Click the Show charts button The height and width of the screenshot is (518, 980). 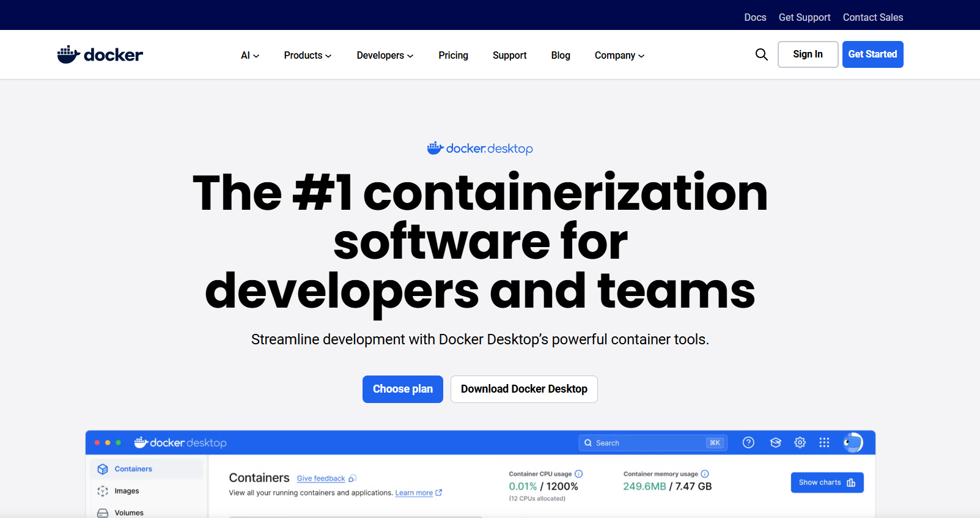(x=827, y=483)
